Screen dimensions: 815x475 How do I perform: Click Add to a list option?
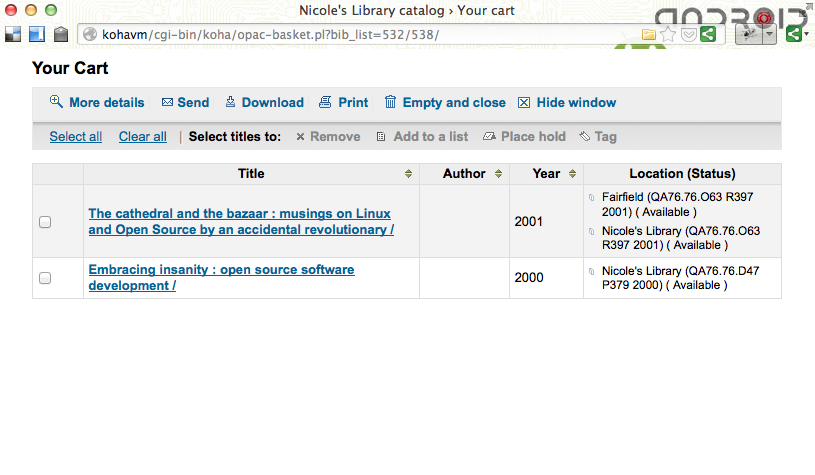(422, 137)
